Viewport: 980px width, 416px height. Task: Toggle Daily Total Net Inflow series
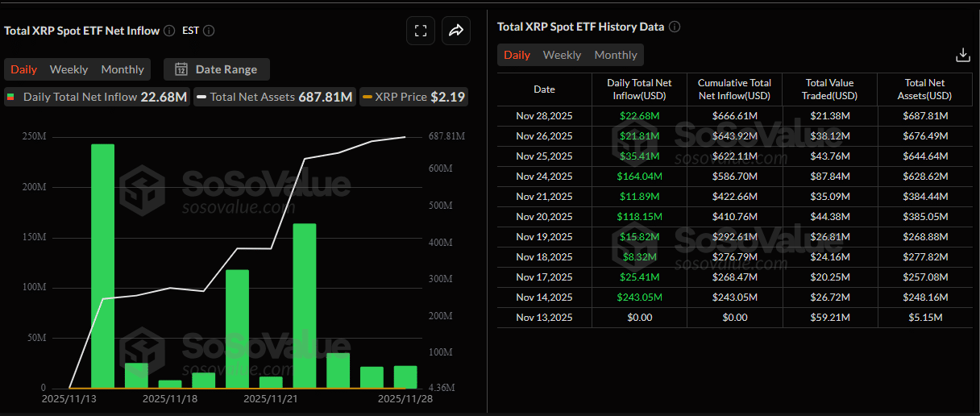click(x=96, y=97)
